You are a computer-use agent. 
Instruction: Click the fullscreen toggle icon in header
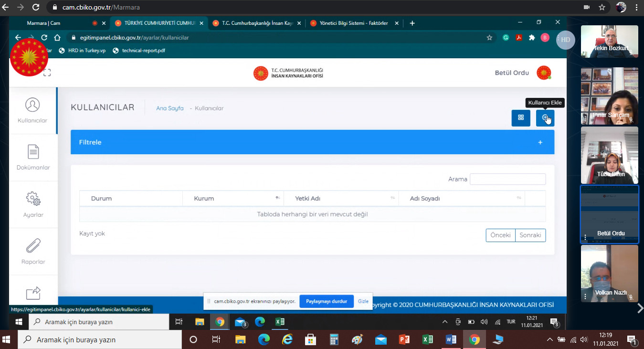pyautogui.click(x=47, y=73)
